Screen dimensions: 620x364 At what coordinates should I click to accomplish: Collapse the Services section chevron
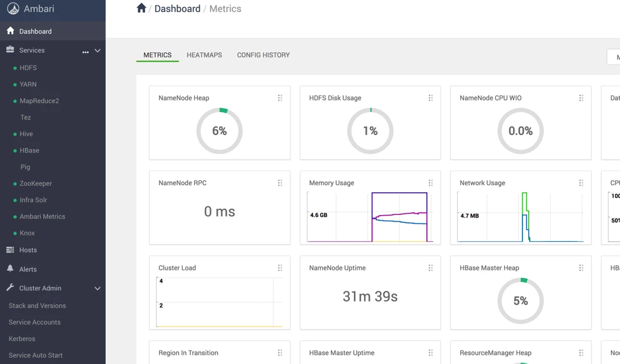(97, 50)
